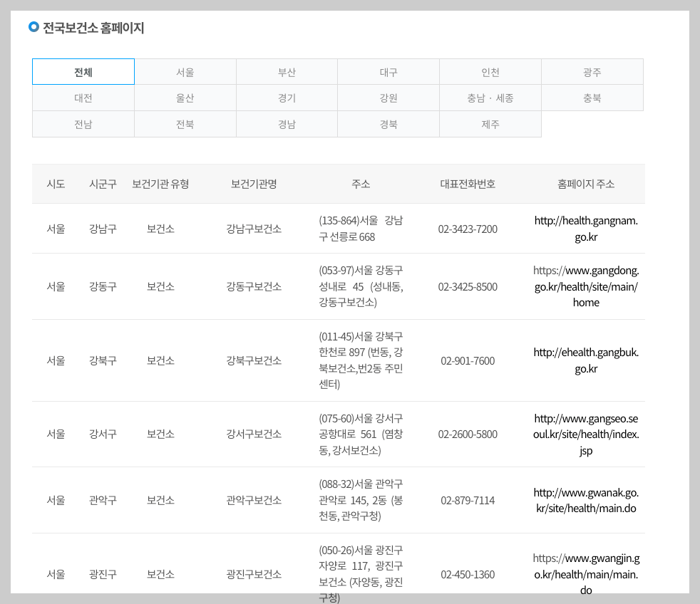Screen dimensions: 700x604
Task: Open the 관악구보건소 homepage link
Action: pos(586,500)
